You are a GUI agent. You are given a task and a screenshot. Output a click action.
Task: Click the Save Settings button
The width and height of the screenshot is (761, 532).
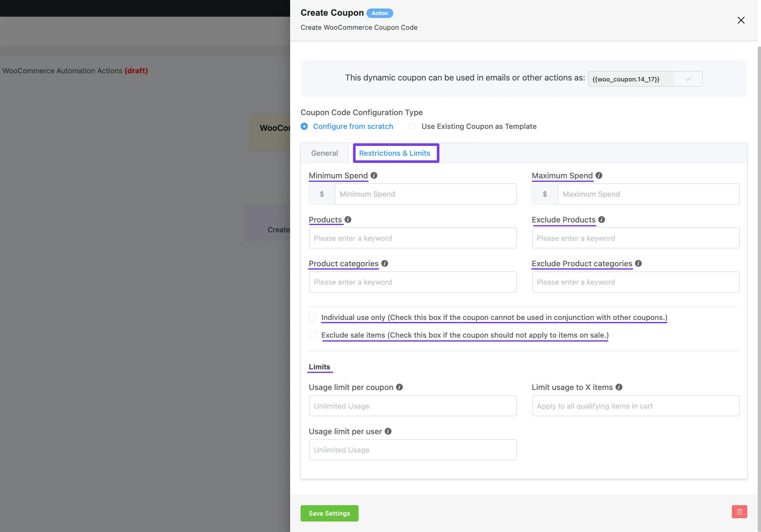(x=329, y=513)
